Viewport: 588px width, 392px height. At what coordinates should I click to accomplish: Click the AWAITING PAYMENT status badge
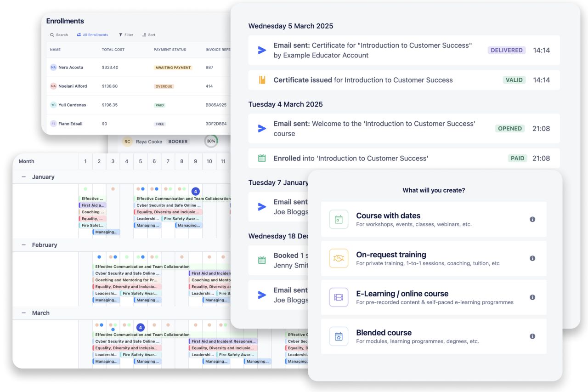[173, 68]
